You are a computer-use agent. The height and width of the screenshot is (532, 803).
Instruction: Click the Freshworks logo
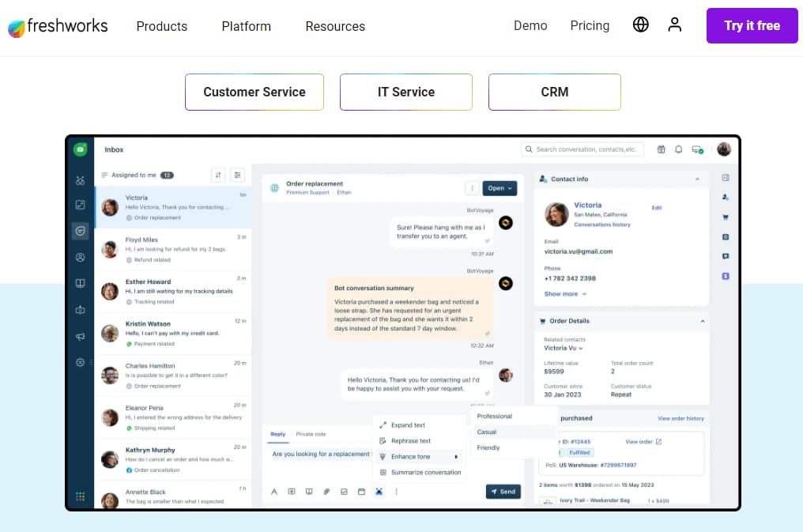point(58,27)
